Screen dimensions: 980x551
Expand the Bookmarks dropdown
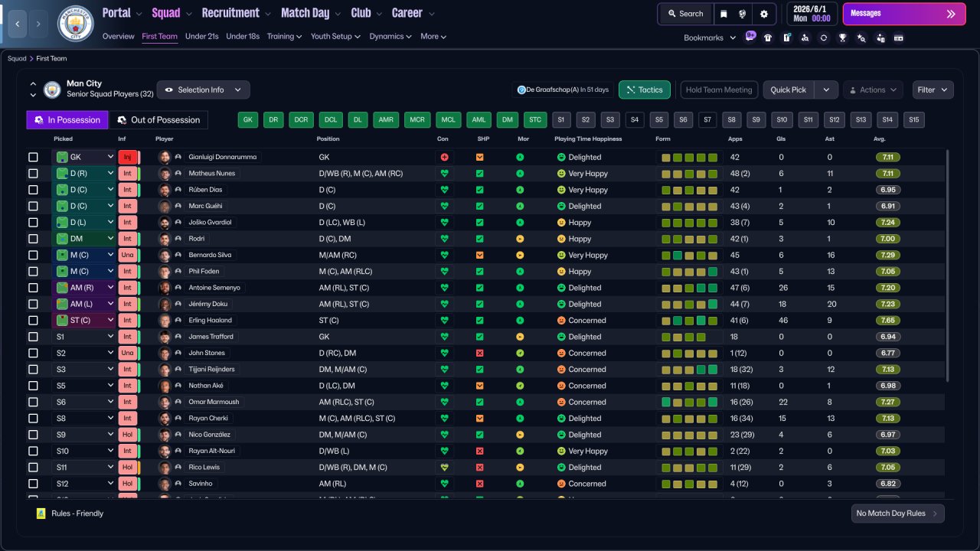(709, 37)
